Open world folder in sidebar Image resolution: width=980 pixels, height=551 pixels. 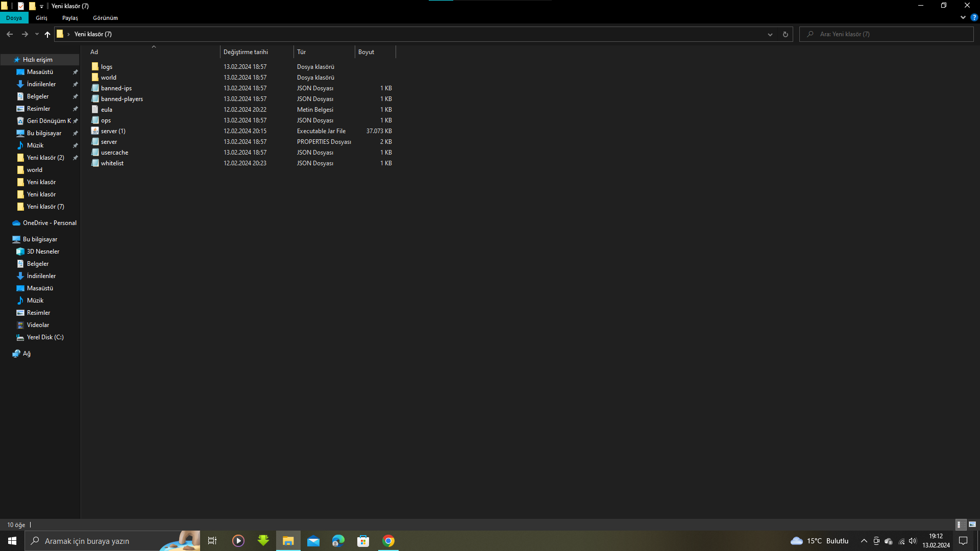(35, 170)
